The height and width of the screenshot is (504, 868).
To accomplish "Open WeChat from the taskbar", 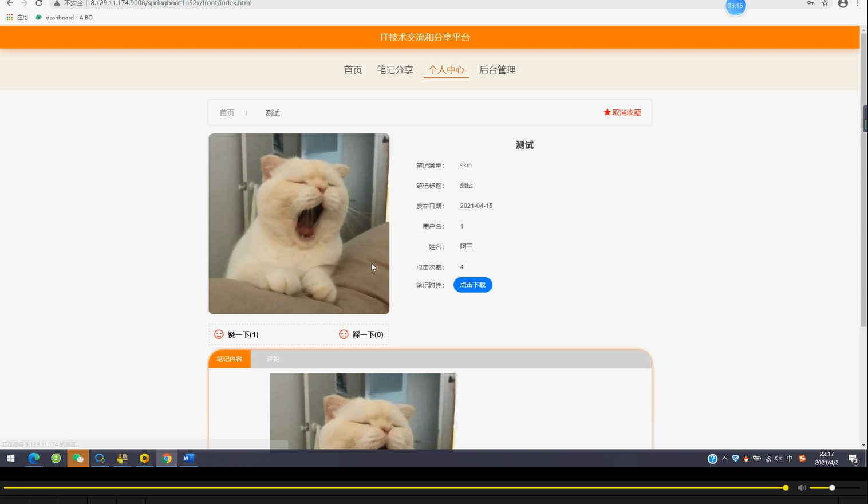I will (x=78, y=458).
